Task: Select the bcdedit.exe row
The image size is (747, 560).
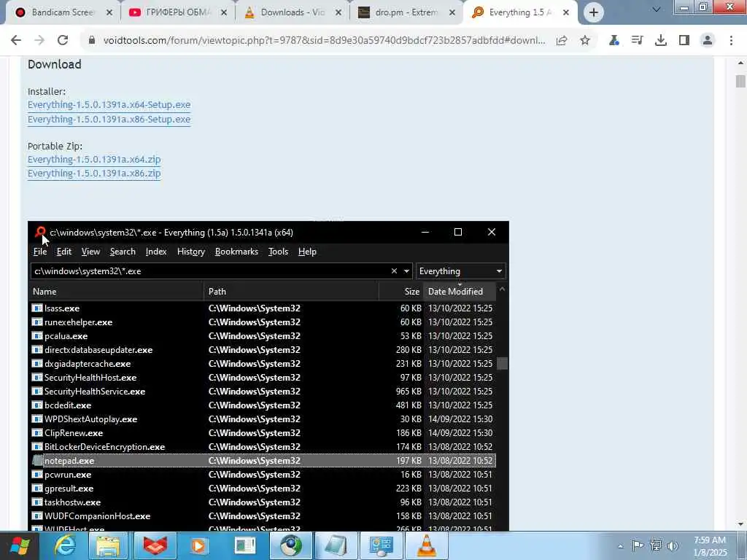Action: pos(262,405)
